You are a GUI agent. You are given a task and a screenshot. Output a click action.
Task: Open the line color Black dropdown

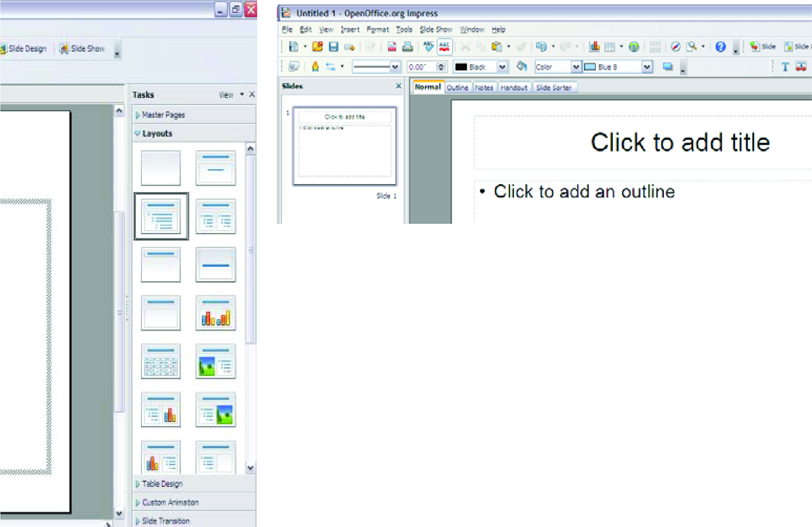click(x=502, y=67)
